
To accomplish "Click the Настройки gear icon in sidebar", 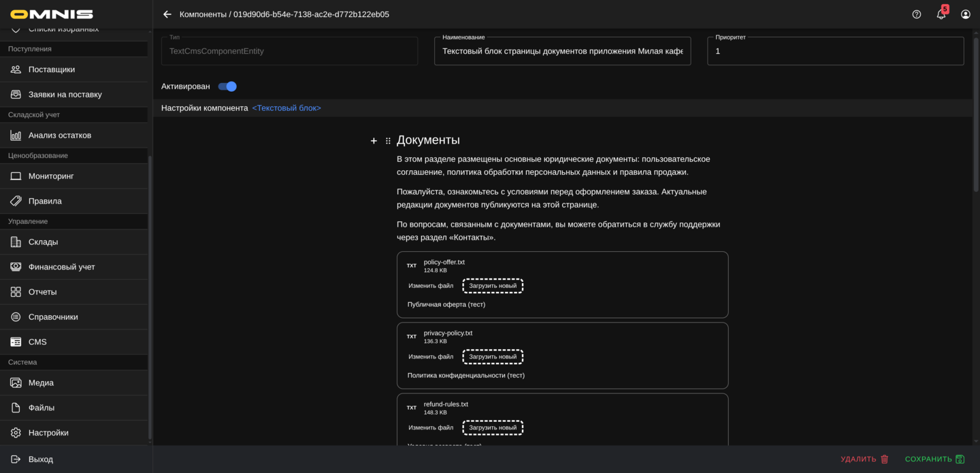I will [16, 433].
